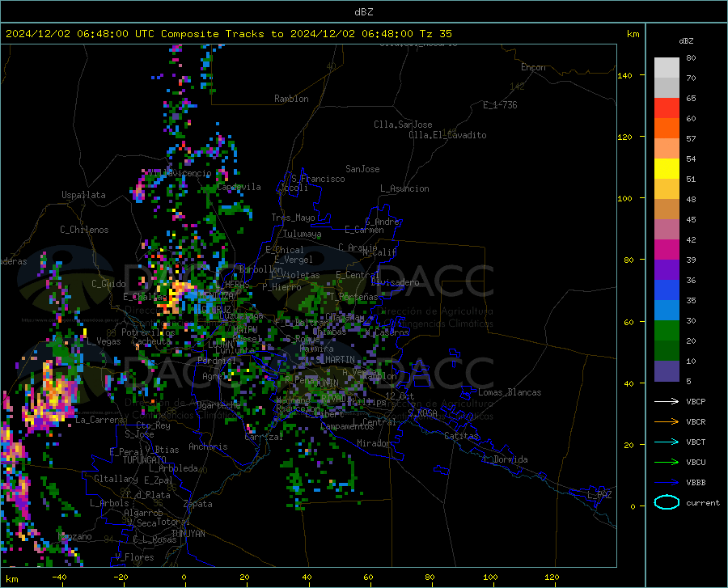The width and height of the screenshot is (728, 588).
Task: Click the L_Asuncion place label
Action: [404, 188]
